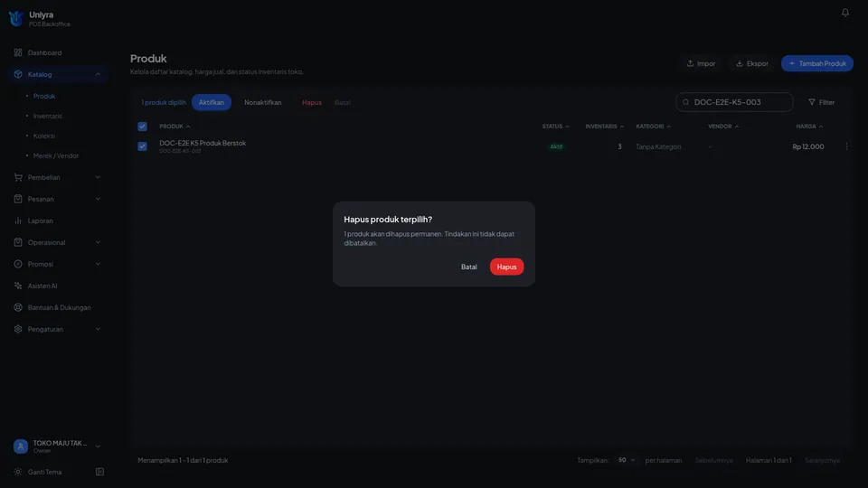Expand the Pembelian menu chevron

click(98, 177)
